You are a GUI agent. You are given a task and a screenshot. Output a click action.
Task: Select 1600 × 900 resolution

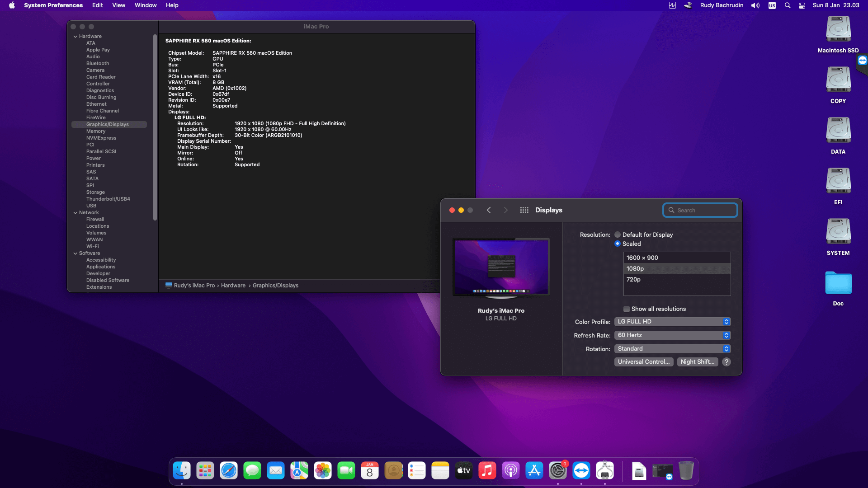tap(677, 258)
